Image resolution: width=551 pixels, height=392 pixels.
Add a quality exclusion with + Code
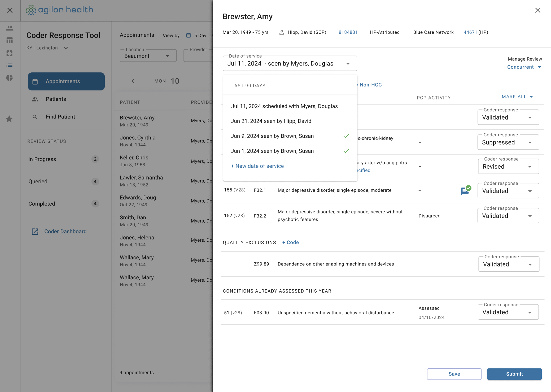291,242
